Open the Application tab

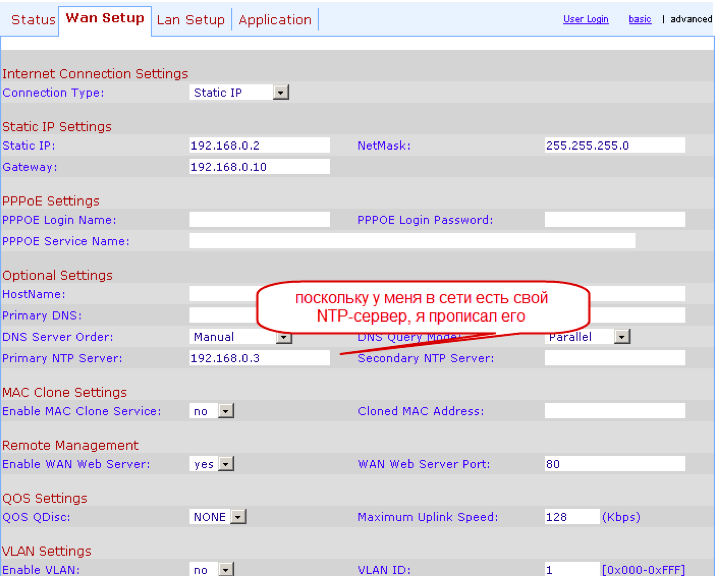tap(275, 20)
